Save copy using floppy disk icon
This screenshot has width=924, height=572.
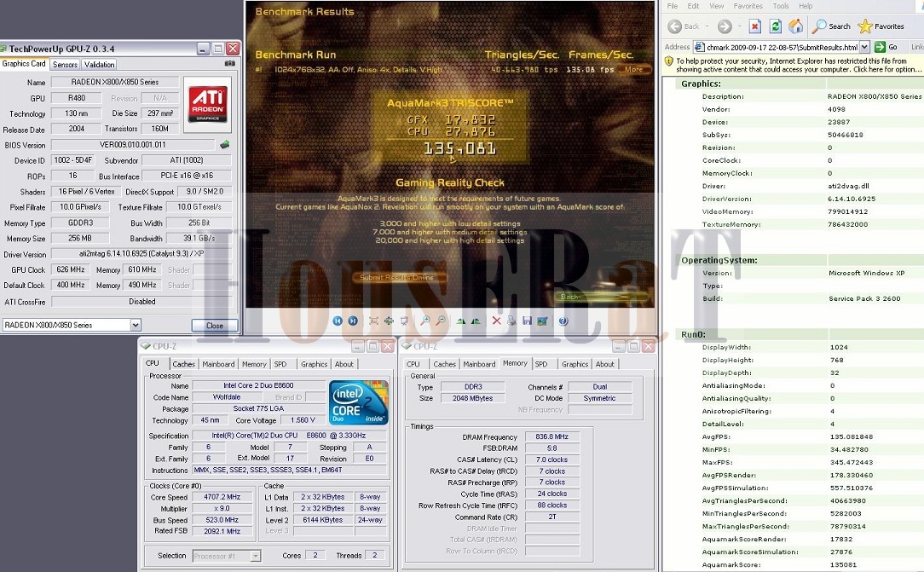tap(527, 321)
